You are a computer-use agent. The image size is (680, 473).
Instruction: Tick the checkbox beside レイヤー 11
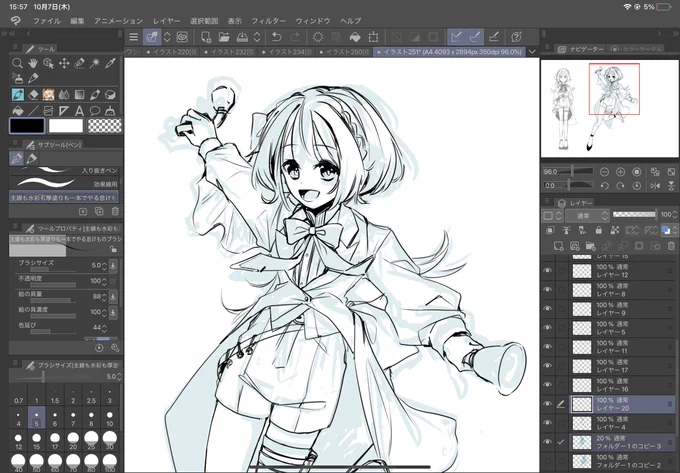pos(562,346)
